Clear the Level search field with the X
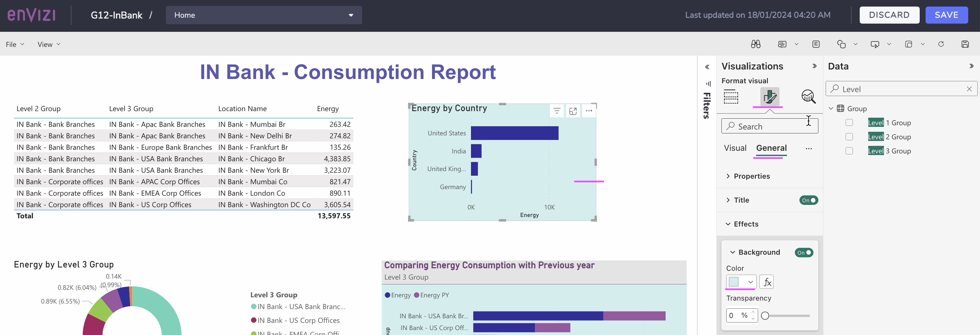980x335 pixels. [970, 89]
